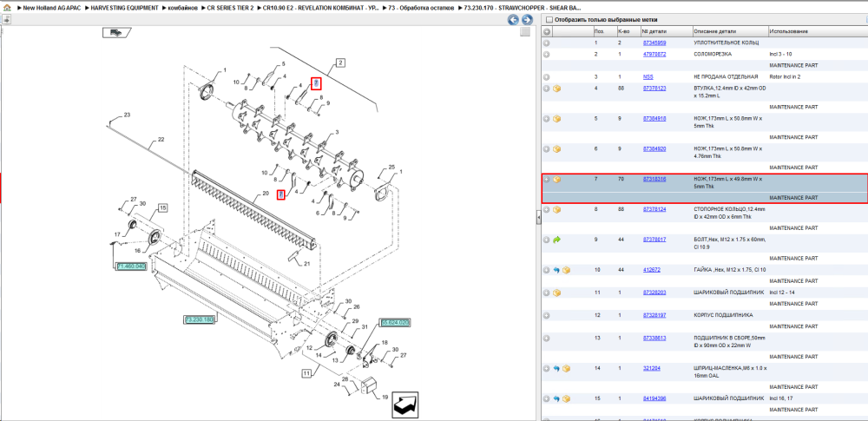Open 'New Holland AG APAC' breadcrumb

[51, 9]
